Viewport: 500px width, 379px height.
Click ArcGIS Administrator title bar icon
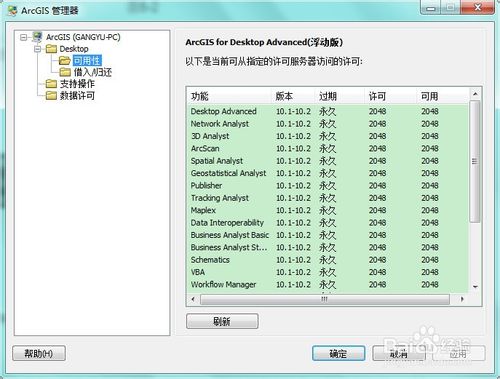tap(13, 10)
